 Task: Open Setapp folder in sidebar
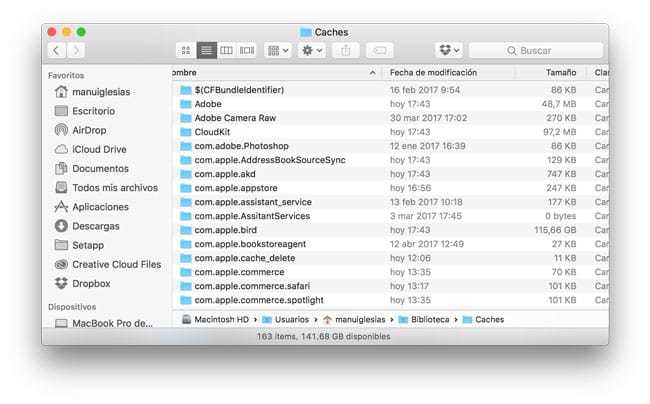tap(87, 245)
